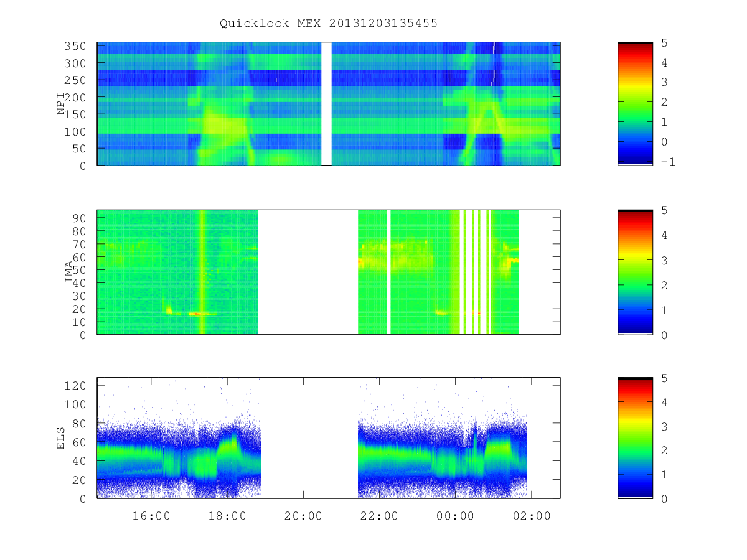Select the NPI y-axis label
The height and width of the screenshot is (560, 747).
coord(62,104)
